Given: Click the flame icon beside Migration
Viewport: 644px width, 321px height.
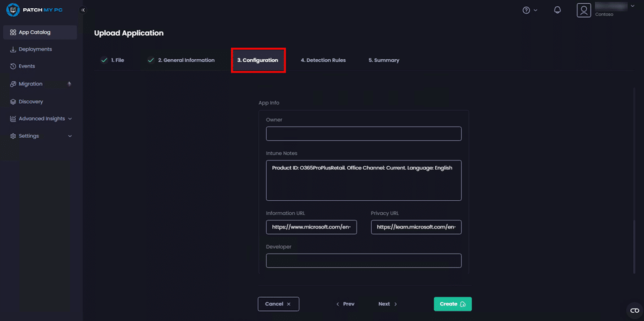Looking at the screenshot, I should pos(69,84).
